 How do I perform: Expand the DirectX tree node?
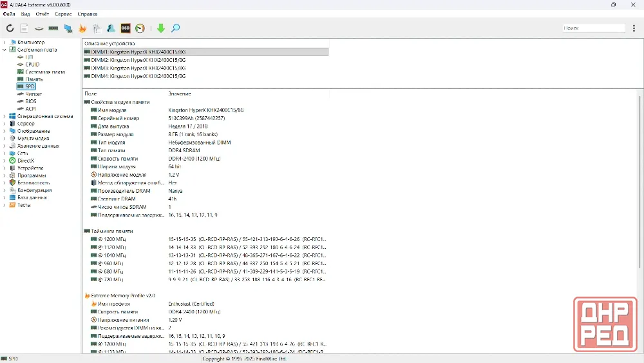5,161
